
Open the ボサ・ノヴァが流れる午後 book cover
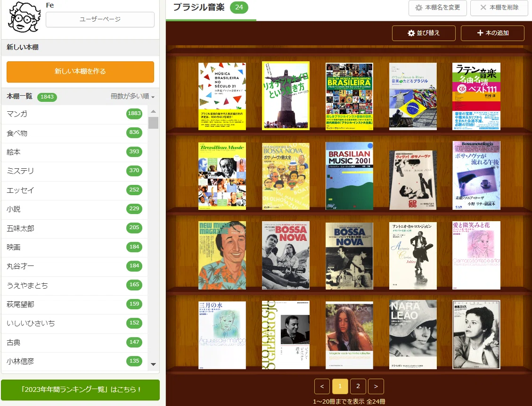pos(476,175)
